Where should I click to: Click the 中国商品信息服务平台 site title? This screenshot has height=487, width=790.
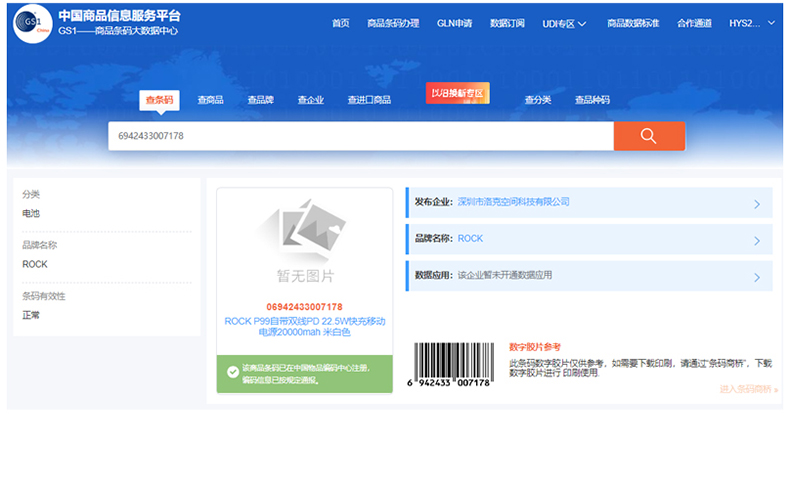pyautogui.click(x=119, y=16)
